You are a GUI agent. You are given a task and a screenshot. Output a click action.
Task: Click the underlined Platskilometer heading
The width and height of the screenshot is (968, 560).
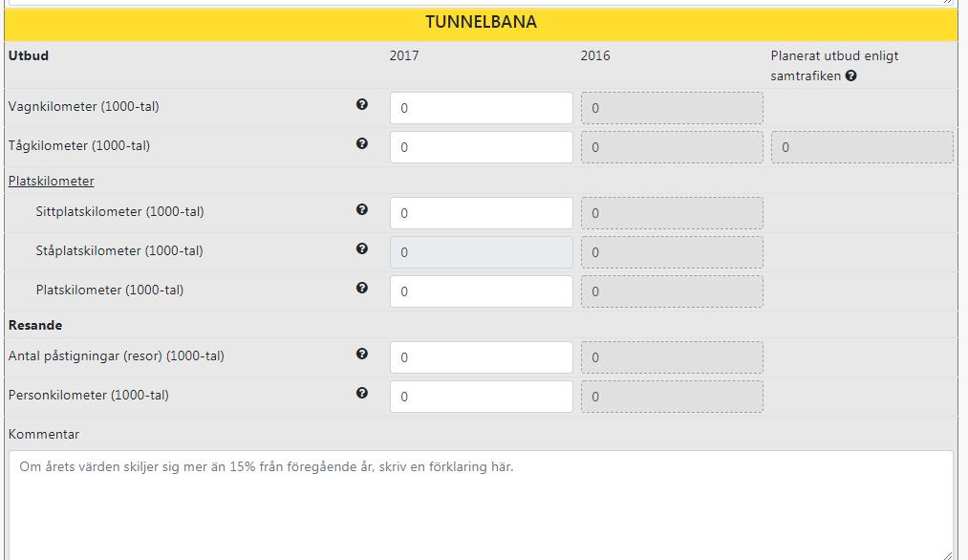click(52, 181)
